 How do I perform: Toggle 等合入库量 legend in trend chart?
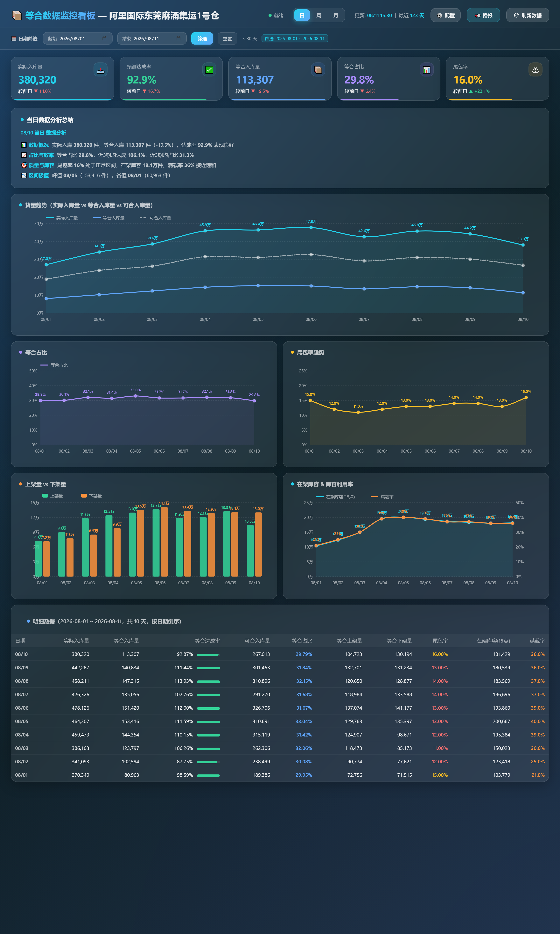coord(109,218)
